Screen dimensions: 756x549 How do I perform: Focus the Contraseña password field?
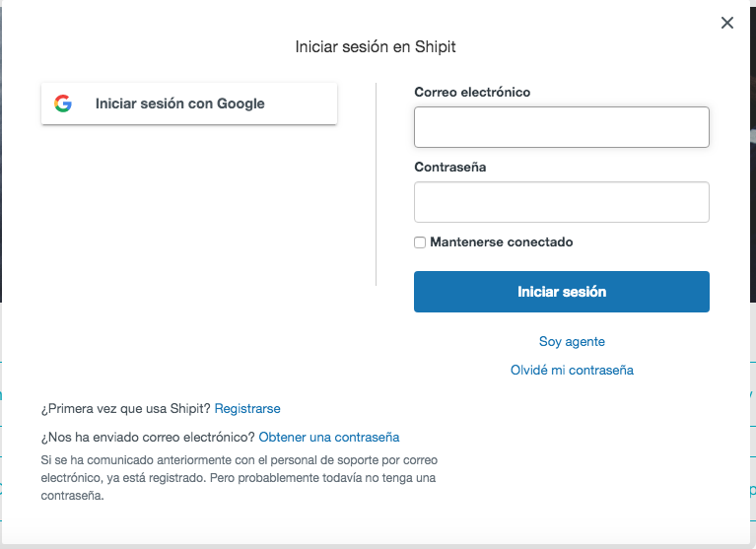pos(562,202)
